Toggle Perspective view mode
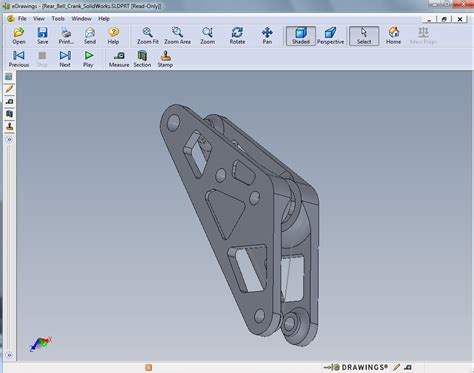This screenshot has width=474, height=373. pyautogui.click(x=330, y=36)
